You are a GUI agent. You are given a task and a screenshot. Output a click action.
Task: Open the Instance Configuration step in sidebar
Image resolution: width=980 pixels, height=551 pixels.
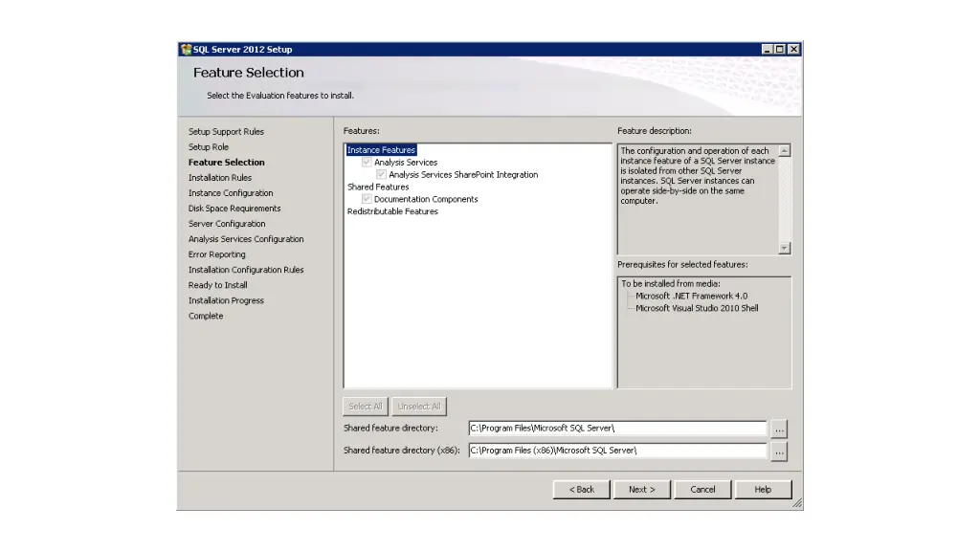(231, 193)
